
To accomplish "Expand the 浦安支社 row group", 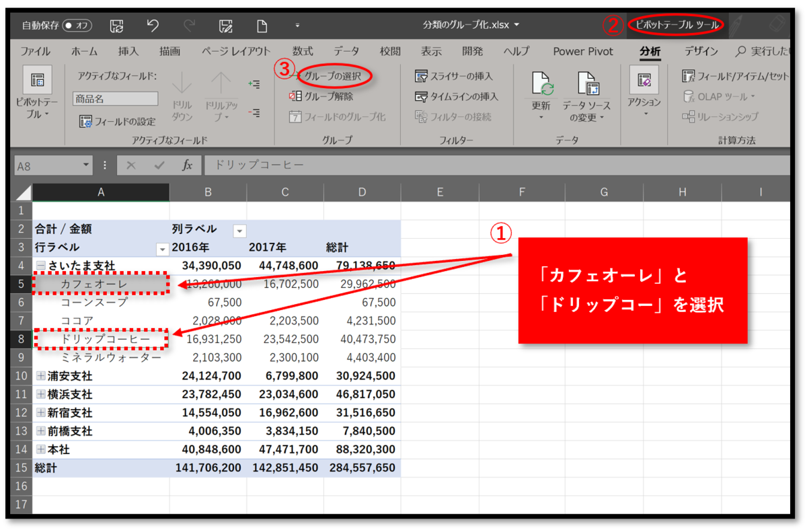I will (x=42, y=376).
